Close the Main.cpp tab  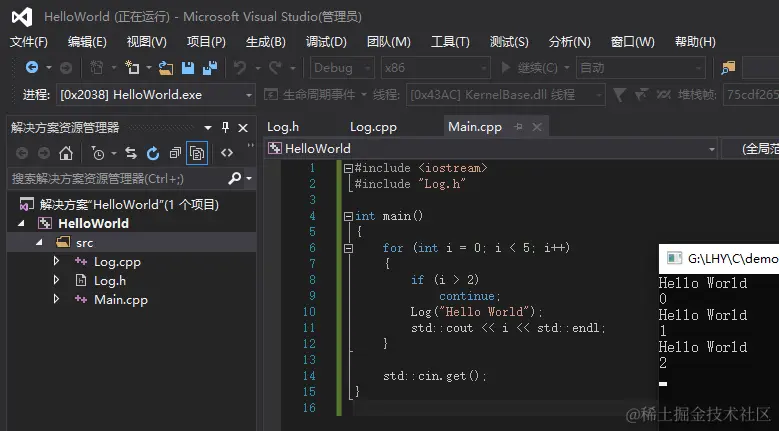(537, 127)
